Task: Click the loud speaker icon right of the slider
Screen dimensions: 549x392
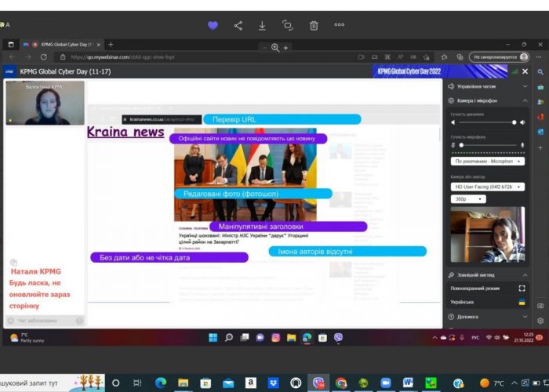Action: [522, 122]
